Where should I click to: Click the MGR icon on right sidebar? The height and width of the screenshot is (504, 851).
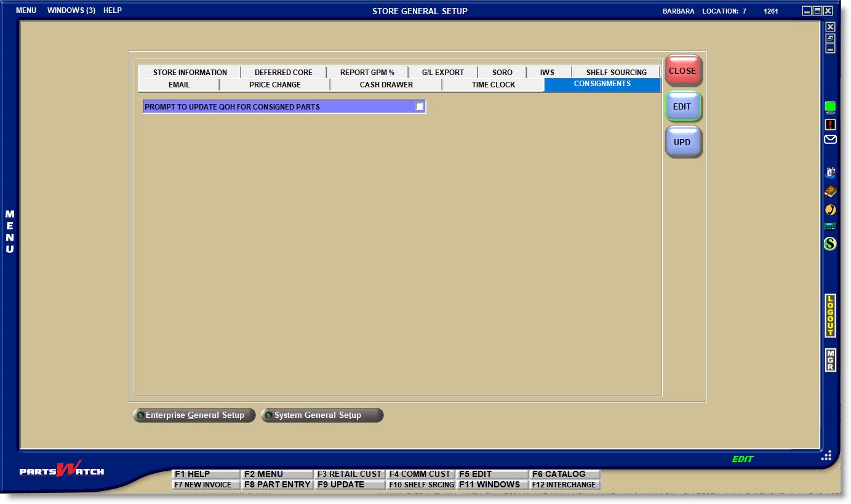[x=830, y=360]
